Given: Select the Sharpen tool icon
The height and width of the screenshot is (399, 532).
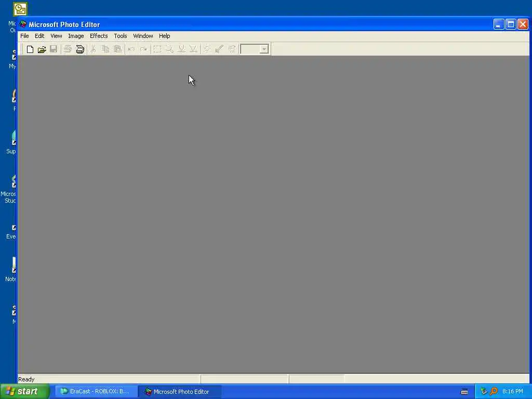Looking at the screenshot, I should tap(193, 49).
